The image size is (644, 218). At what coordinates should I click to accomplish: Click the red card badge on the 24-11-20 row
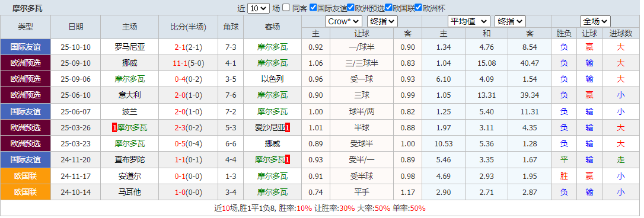tap(288, 160)
